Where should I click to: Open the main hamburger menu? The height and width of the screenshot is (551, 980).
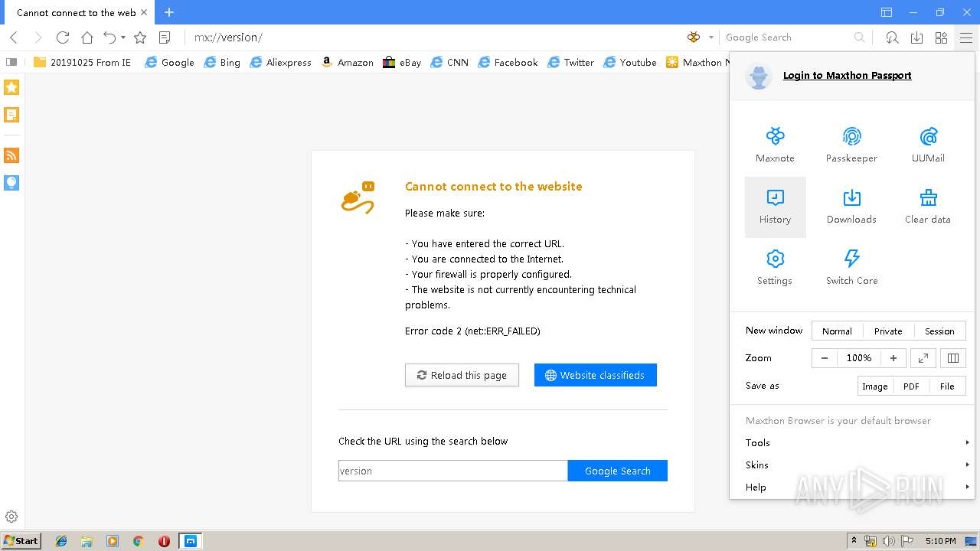(x=966, y=37)
